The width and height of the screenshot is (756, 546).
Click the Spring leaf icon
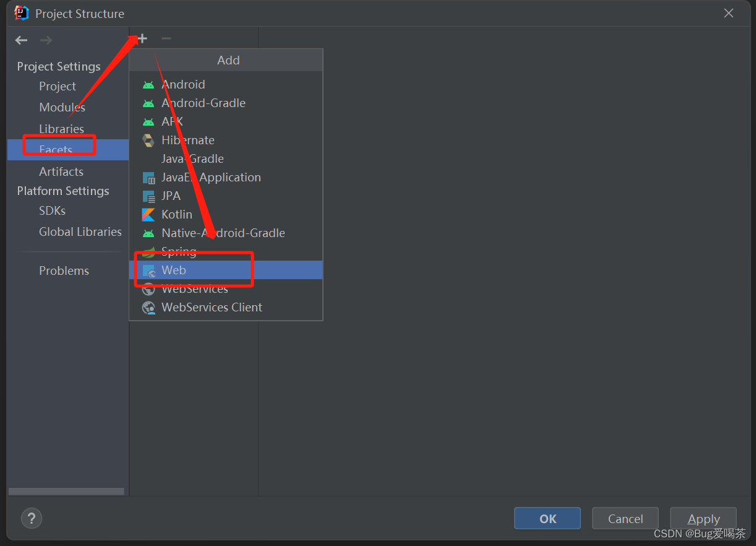tap(148, 252)
